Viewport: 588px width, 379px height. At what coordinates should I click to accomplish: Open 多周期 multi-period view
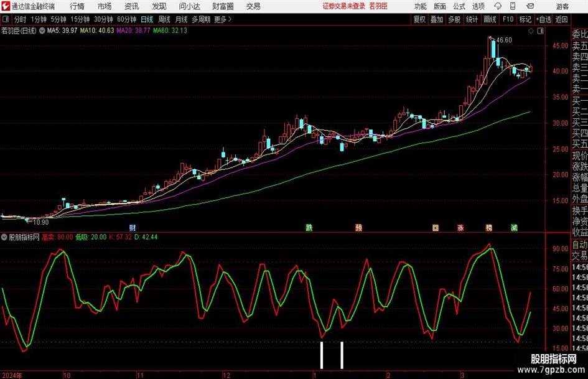[201, 19]
